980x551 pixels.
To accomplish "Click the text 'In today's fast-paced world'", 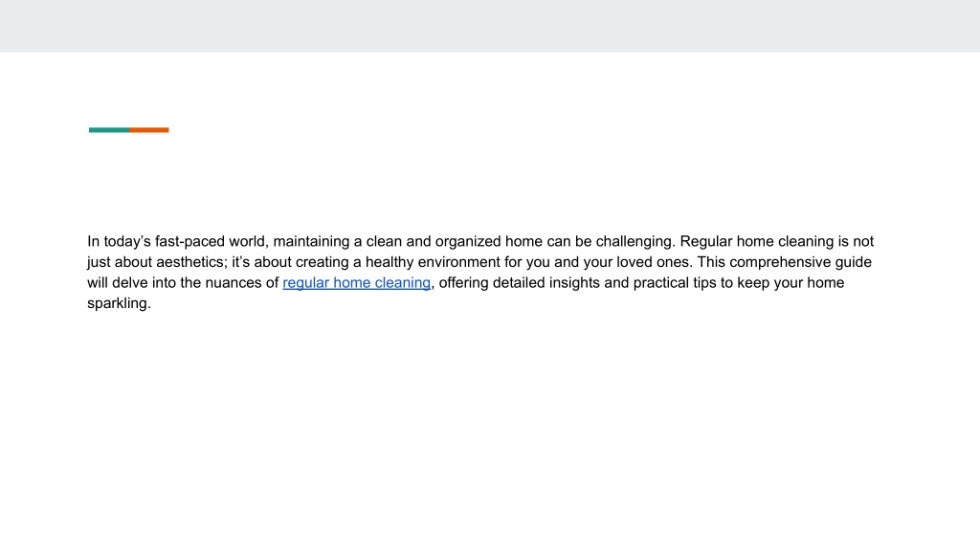I will [x=177, y=242].
